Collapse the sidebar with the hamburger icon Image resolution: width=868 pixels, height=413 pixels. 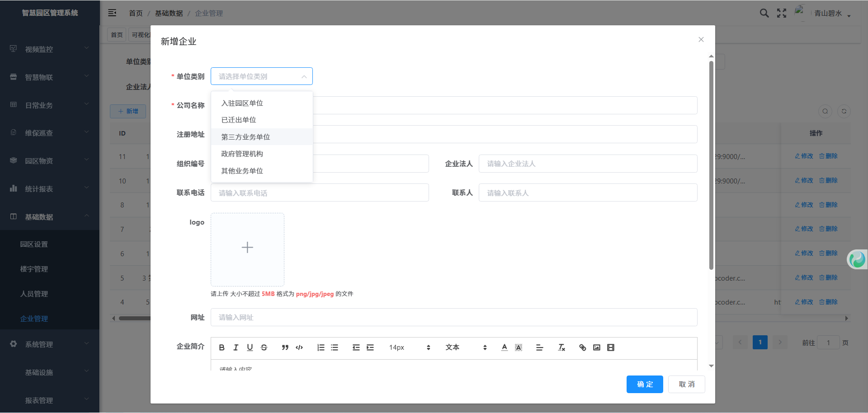[112, 13]
